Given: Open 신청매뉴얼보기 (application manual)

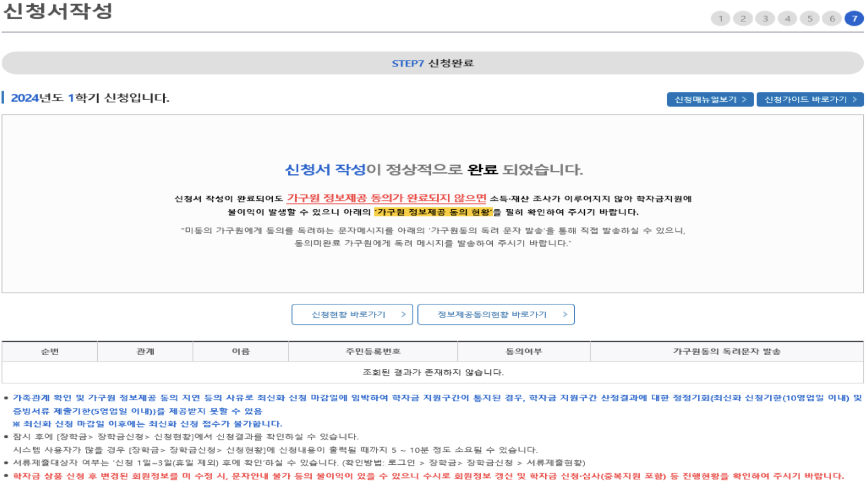Looking at the screenshot, I should coord(709,99).
